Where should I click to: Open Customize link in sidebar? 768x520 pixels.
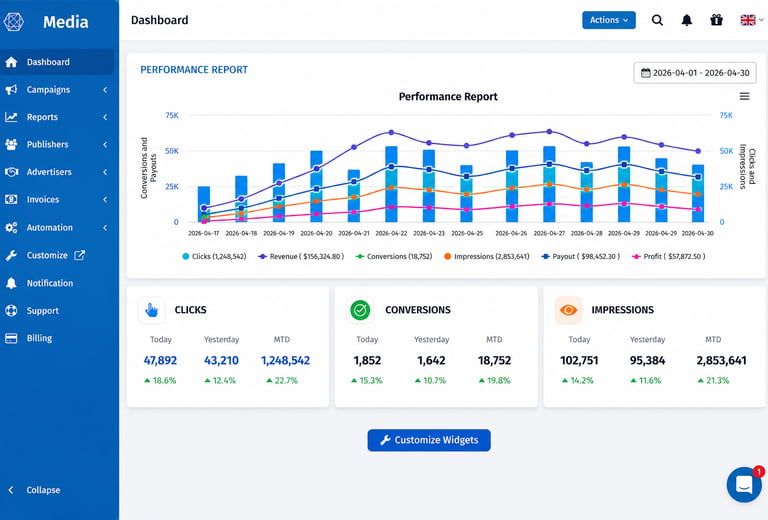tap(57, 255)
